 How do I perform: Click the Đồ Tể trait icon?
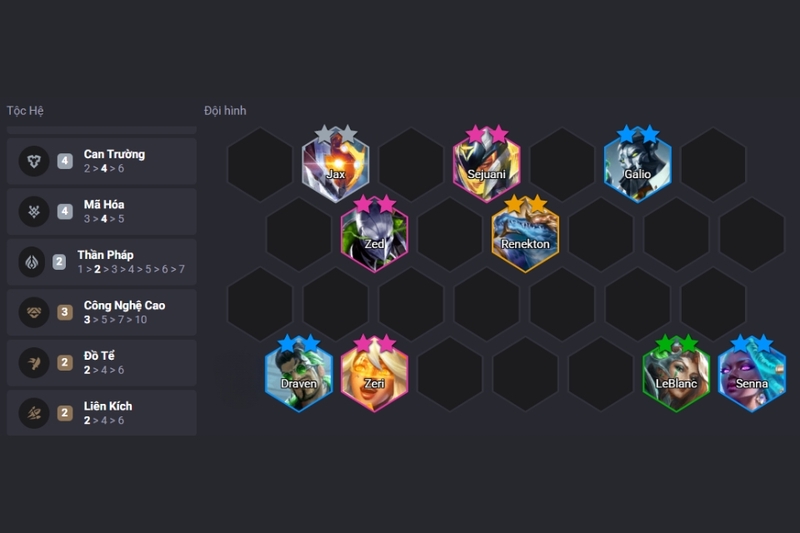[x=34, y=363]
